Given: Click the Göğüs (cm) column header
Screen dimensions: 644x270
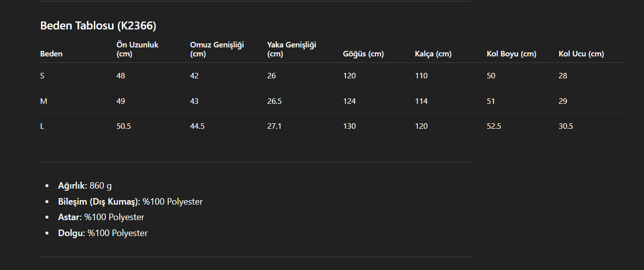Looking at the screenshot, I should pyautogui.click(x=363, y=54).
